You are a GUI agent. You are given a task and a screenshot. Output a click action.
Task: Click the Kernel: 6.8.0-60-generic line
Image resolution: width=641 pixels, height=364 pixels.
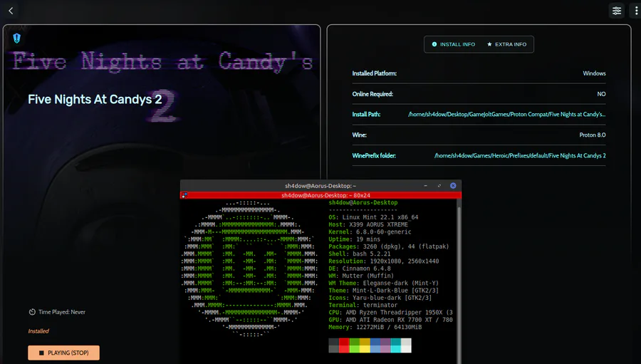coord(370,232)
